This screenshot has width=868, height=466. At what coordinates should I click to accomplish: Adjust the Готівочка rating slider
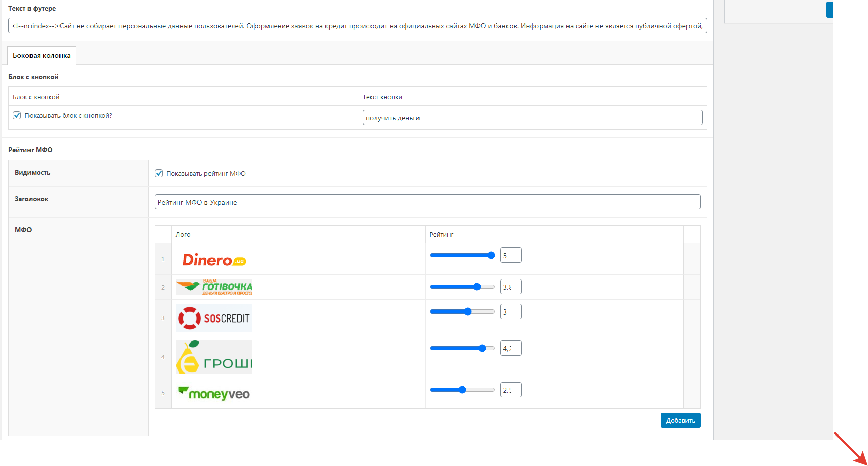tap(462, 287)
